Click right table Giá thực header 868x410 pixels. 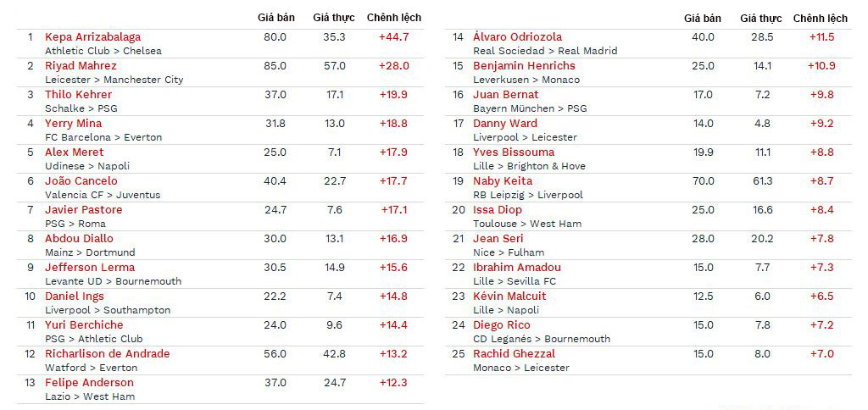[x=761, y=19]
